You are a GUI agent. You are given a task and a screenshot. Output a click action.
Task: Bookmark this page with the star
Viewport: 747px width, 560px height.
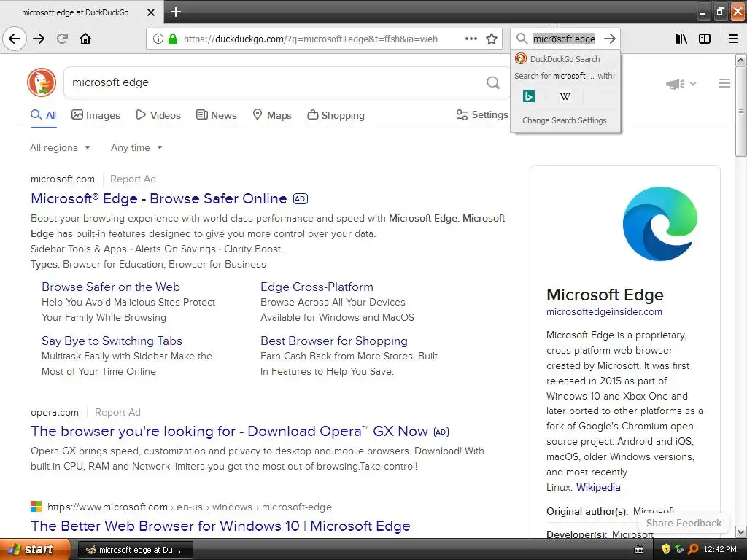(492, 39)
